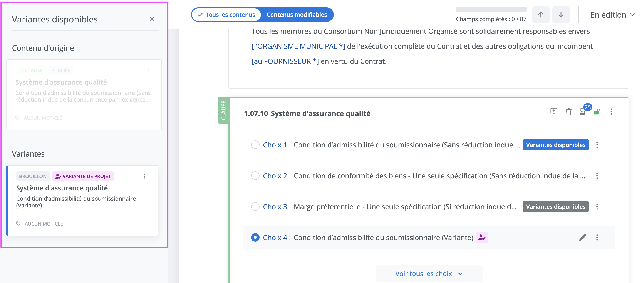Switch to Tous les contenus tab
This screenshot has width=644, height=283.
coord(226,15)
